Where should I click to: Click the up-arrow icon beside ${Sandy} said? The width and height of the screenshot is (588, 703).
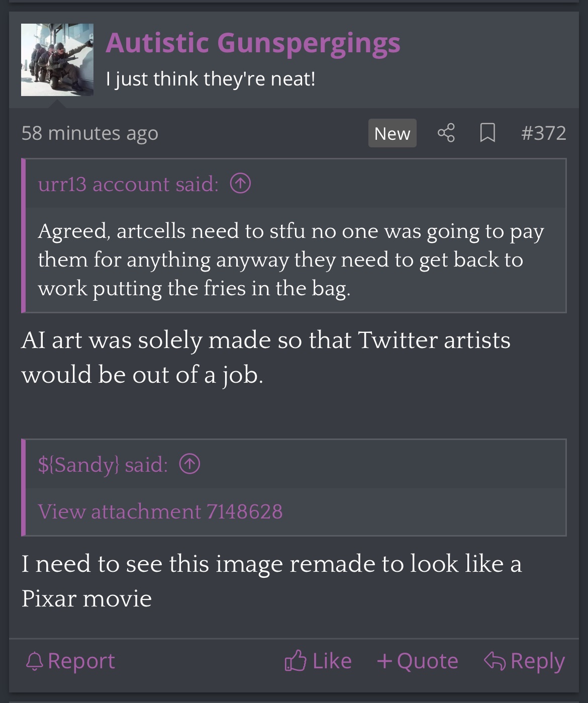[189, 464]
